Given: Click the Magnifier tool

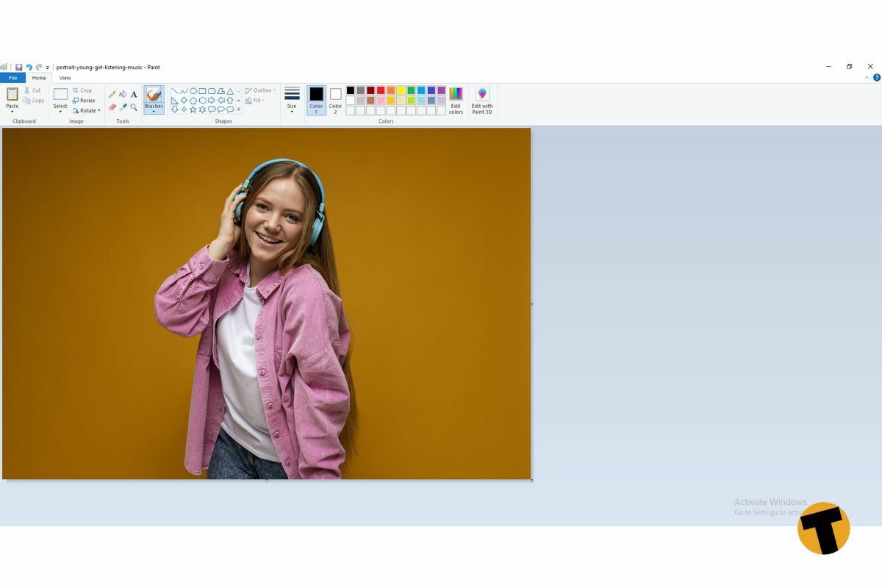Looking at the screenshot, I should coord(134,107).
